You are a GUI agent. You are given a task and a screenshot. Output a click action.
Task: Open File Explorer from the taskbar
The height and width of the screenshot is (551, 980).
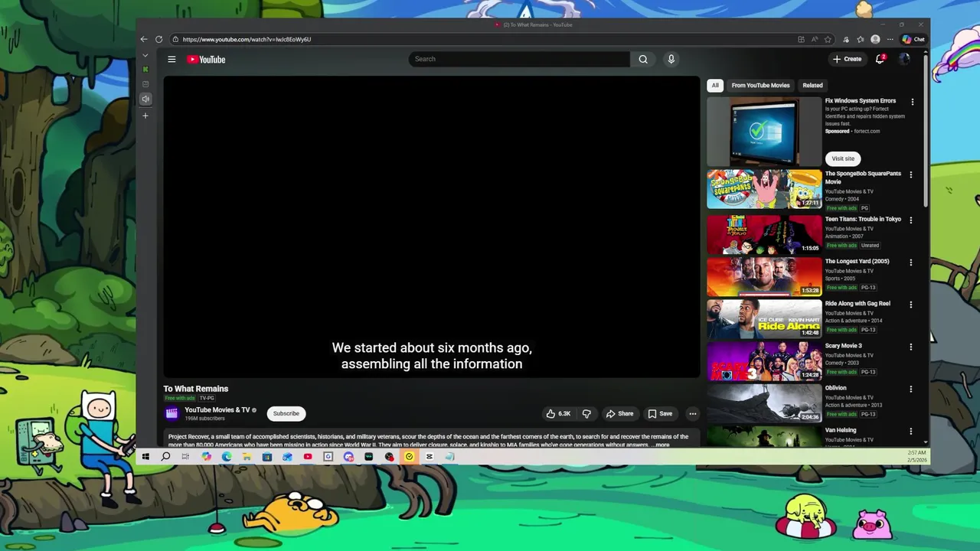tap(247, 457)
